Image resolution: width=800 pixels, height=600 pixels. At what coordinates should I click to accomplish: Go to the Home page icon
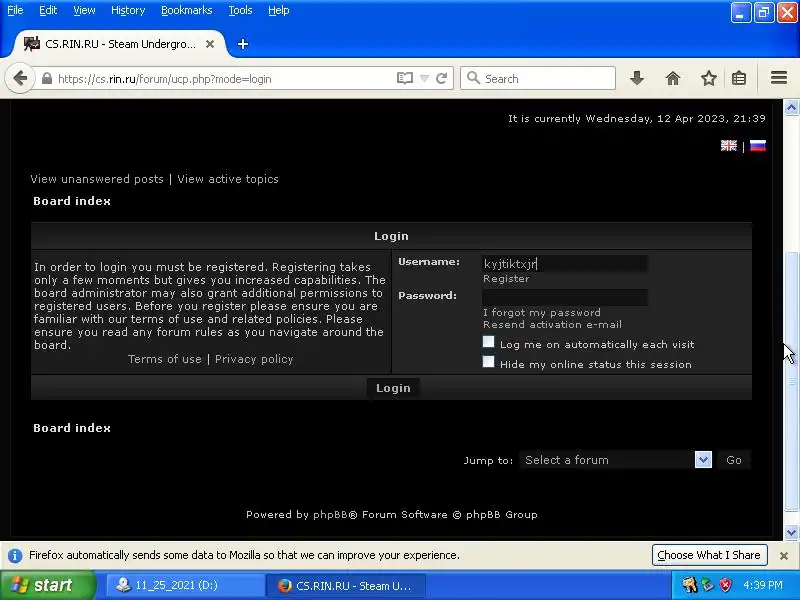pos(673,78)
